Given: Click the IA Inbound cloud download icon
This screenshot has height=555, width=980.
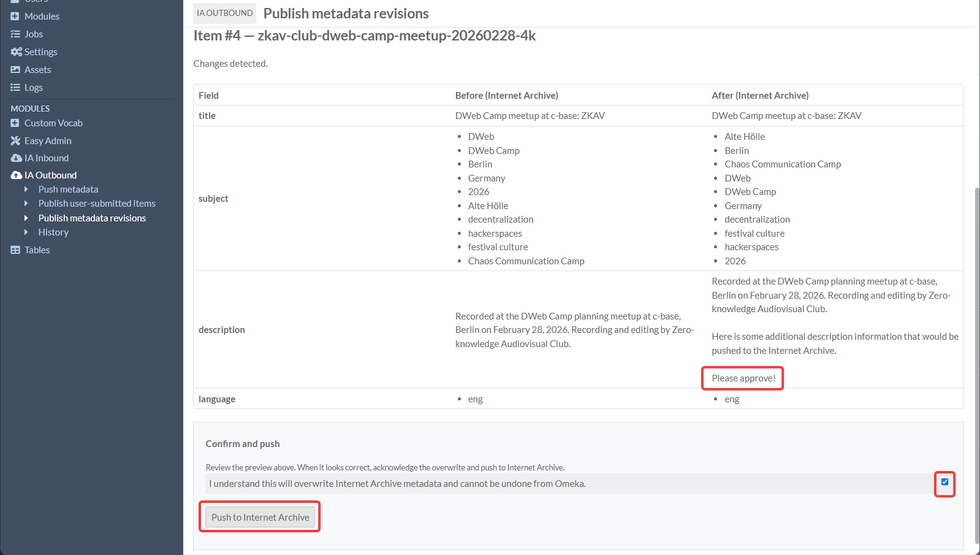Looking at the screenshot, I should (16, 158).
